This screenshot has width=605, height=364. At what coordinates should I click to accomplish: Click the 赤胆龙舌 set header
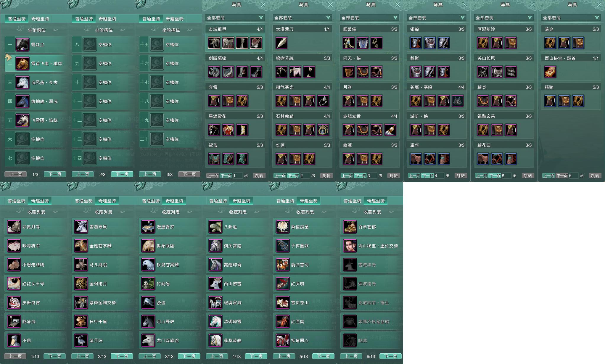click(x=369, y=116)
